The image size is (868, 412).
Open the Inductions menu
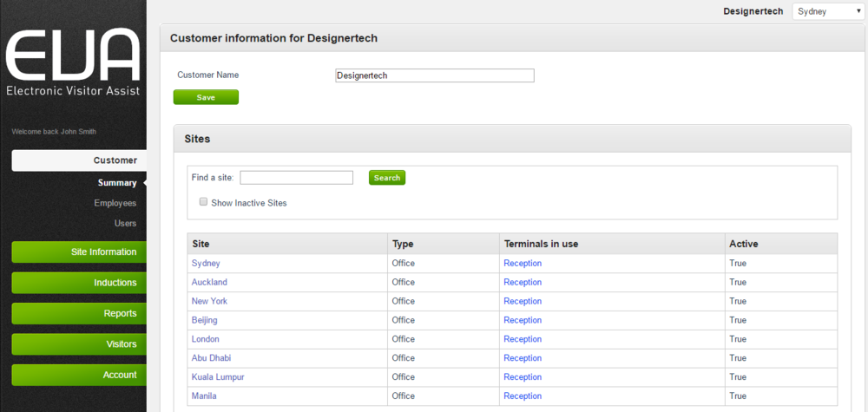pyautogui.click(x=79, y=283)
